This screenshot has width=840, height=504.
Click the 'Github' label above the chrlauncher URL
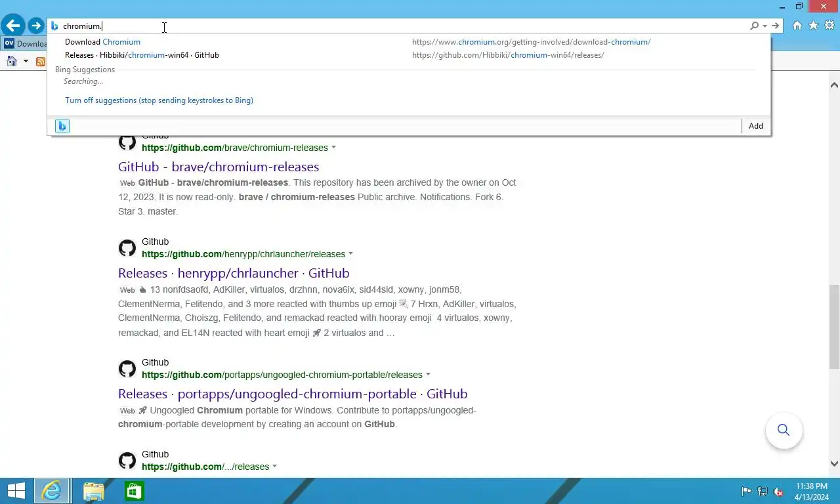pos(155,241)
